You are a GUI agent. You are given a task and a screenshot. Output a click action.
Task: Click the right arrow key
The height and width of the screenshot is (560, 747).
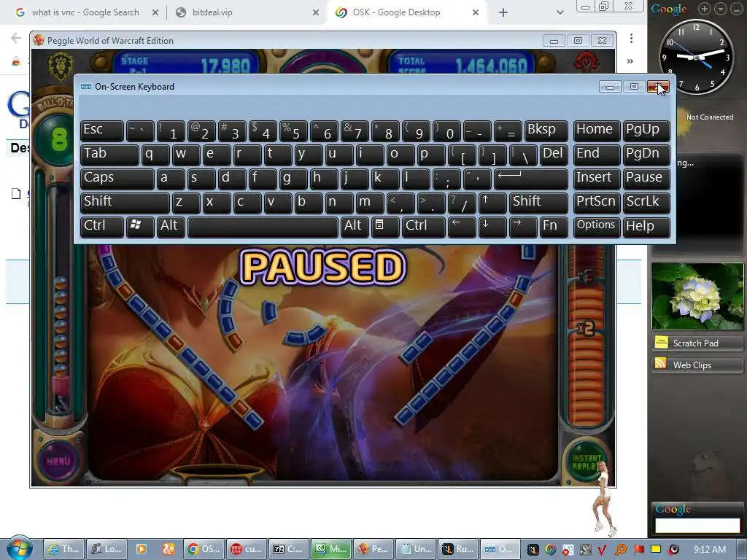coord(523,226)
